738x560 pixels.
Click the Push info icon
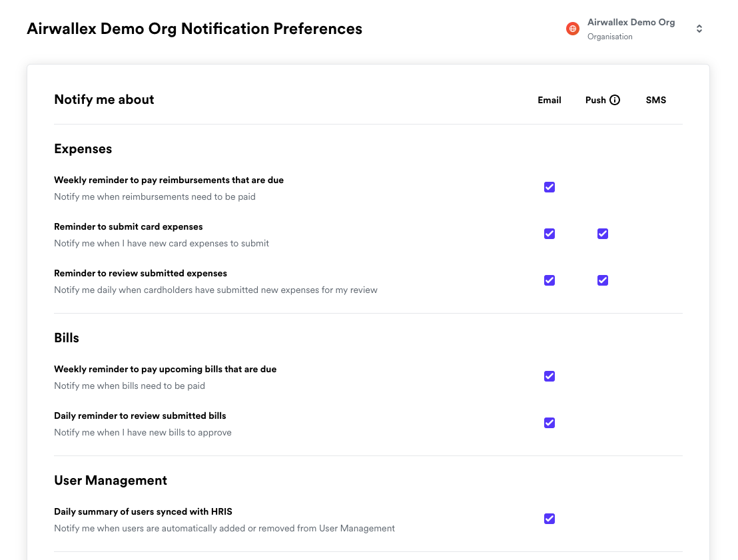(x=615, y=100)
